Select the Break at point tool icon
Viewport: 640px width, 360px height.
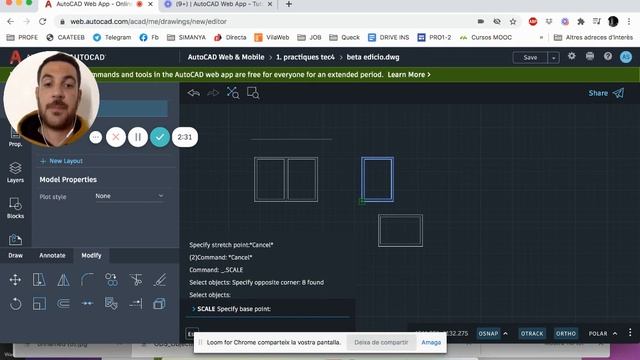pyautogui.click(x=87, y=304)
